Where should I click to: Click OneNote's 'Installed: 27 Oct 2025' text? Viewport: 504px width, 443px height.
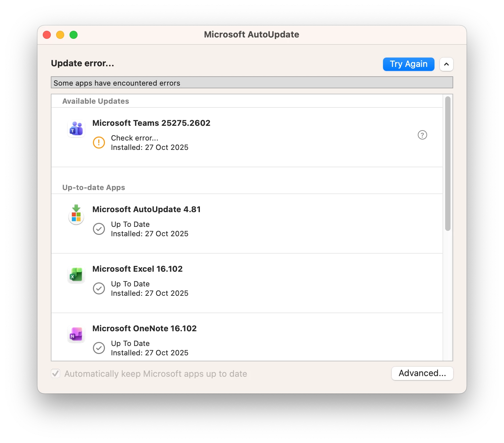(150, 353)
